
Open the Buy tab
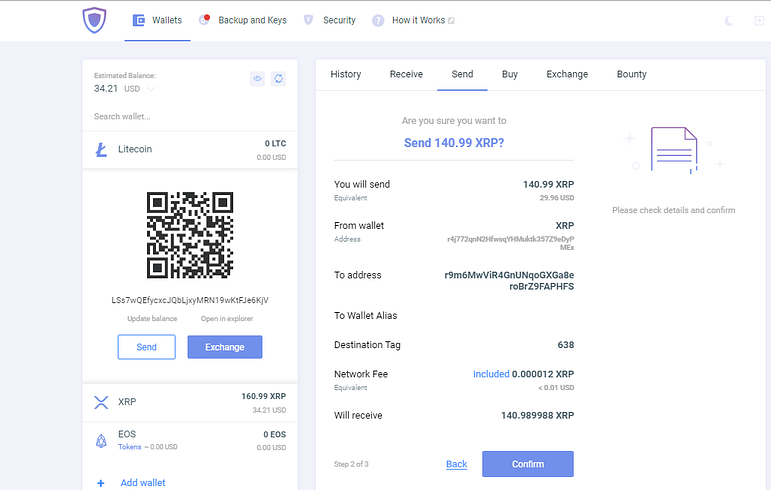(x=510, y=74)
